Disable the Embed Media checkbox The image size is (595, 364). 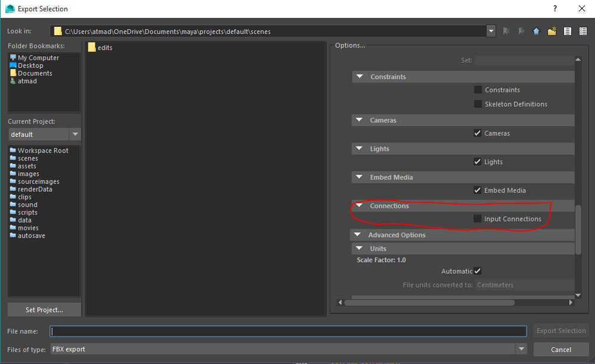pyautogui.click(x=478, y=190)
